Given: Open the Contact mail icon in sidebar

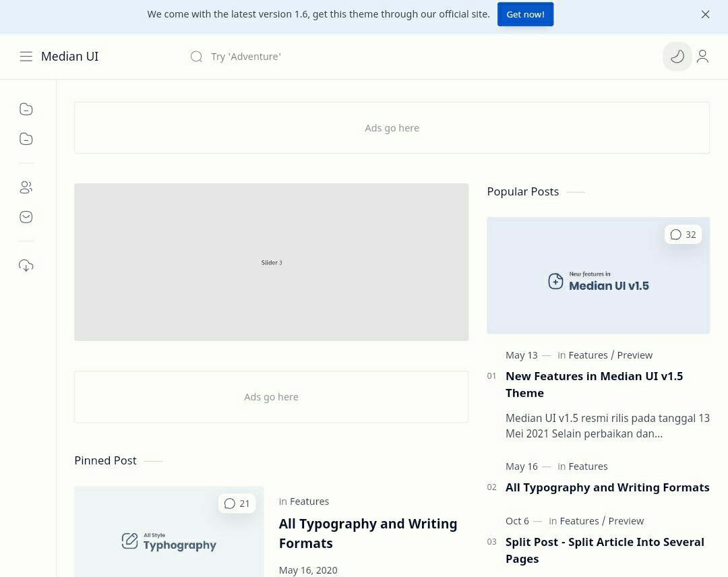Looking at the screenshot, I should (x=26, y=216).
